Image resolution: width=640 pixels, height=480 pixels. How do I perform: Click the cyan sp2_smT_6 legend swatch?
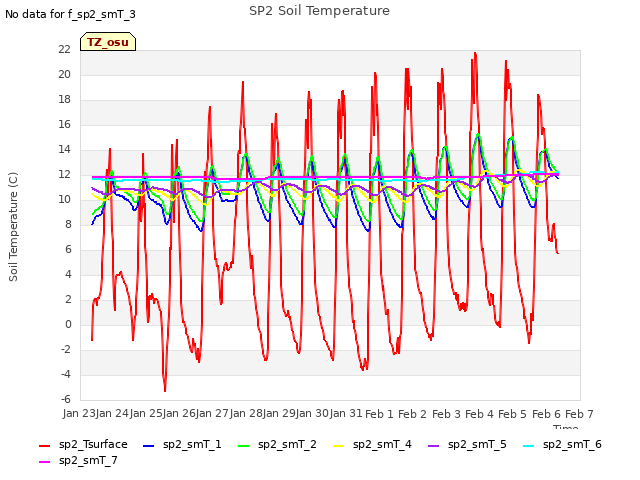tap(528, 446)
